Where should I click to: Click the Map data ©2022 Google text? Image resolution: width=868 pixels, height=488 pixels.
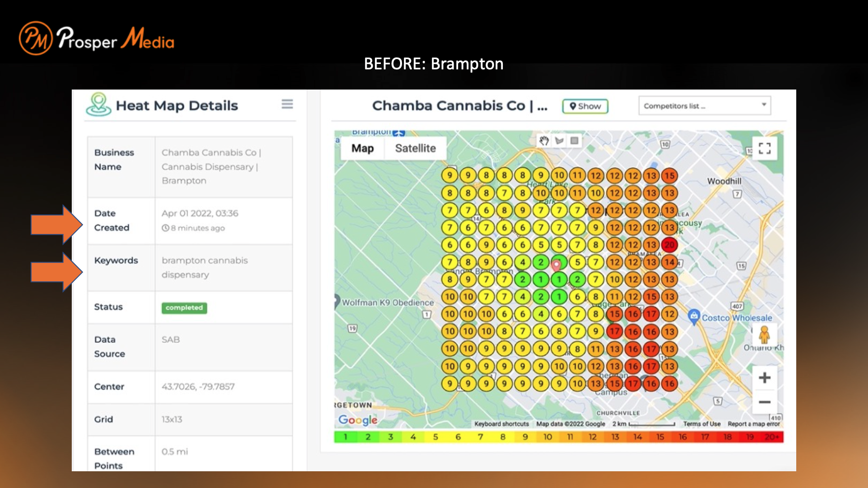tap(571, 424)
